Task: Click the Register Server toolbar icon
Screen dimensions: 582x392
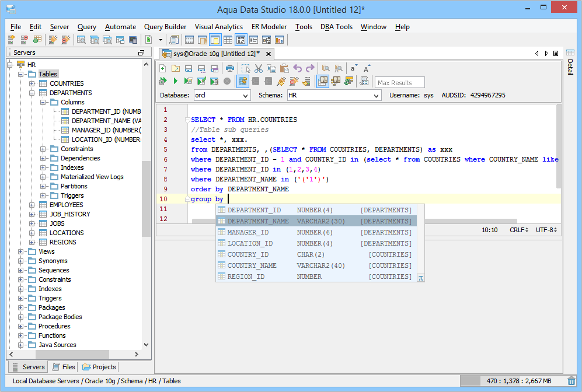Action: coord(12,40)
